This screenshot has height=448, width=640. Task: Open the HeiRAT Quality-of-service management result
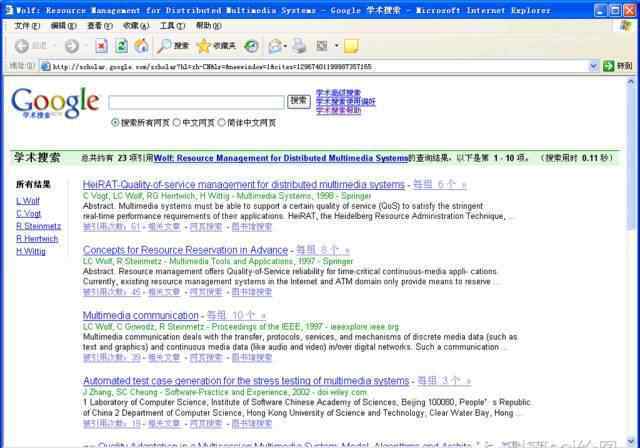point(244,184)
